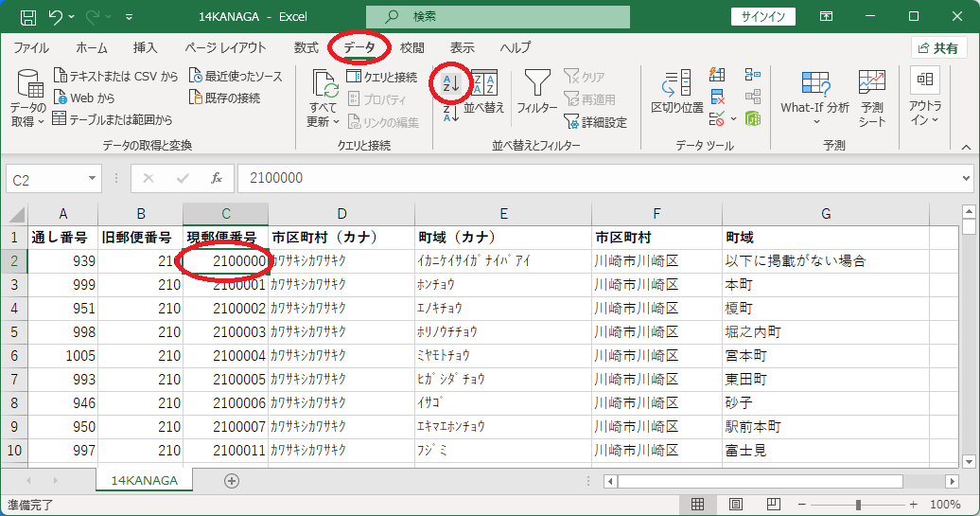Click テーブルまたは範囲から
Screen dimensions: 980x516
[x=113, y=119]
